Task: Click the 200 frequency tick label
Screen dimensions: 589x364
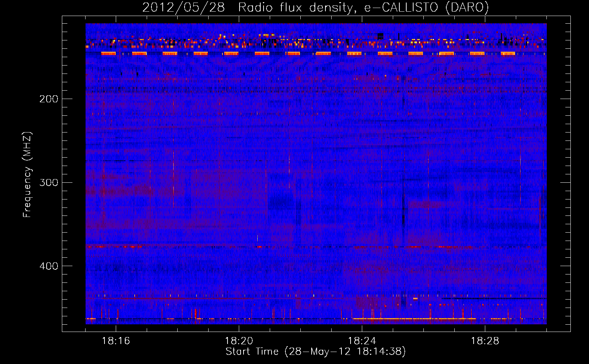Action: [x=49, y=99]
